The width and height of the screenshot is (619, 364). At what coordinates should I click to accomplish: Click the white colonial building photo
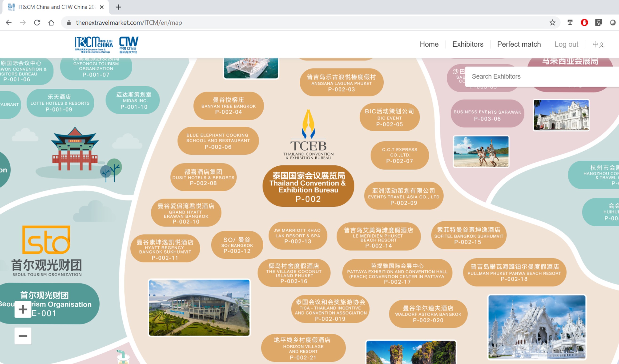(x=561, y=115)
